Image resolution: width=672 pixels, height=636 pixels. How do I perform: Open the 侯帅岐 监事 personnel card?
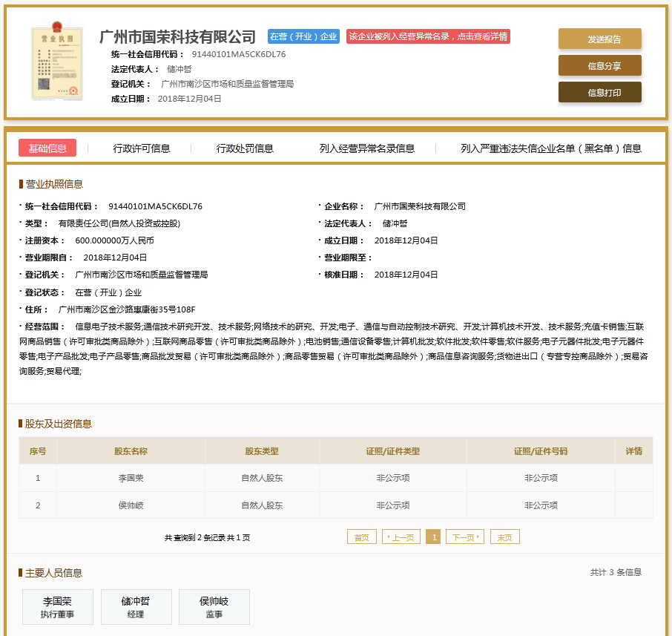(214, 607)
